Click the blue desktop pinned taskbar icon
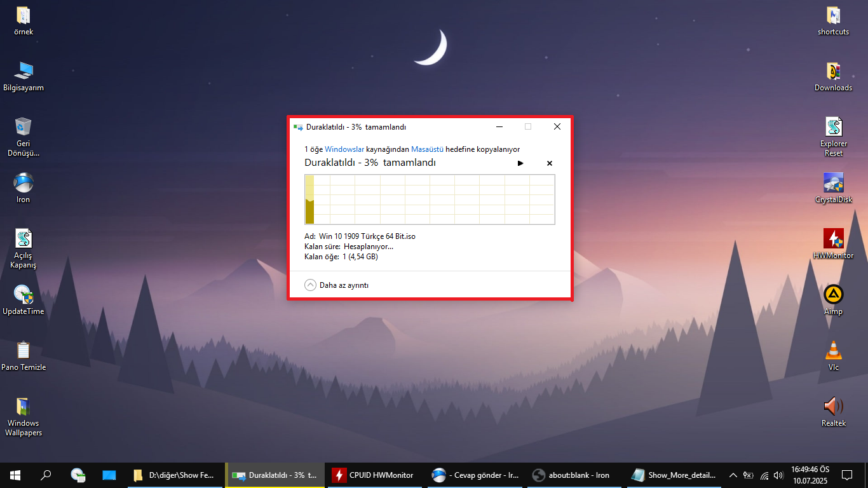This screenshot has height=488, width=868. 109,475
